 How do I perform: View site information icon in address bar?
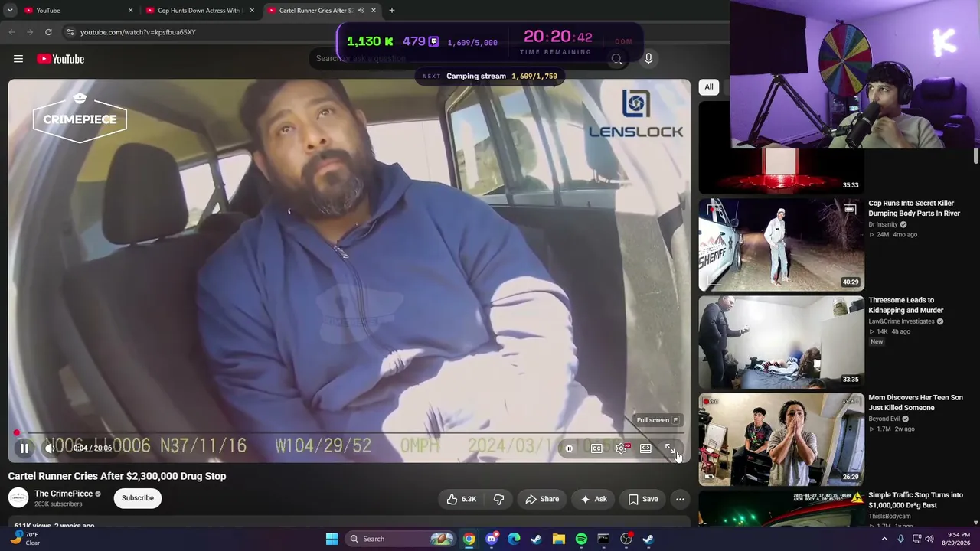70,32
